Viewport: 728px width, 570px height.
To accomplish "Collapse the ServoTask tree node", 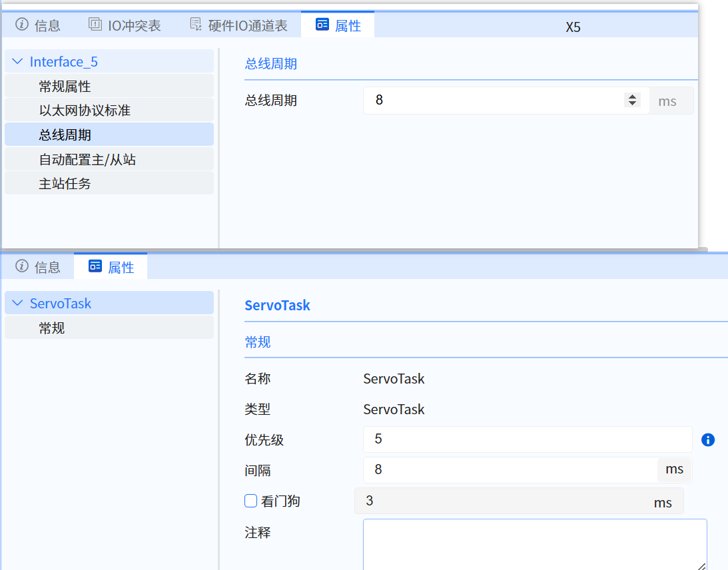I will pyautogui.click(x=17, y=304).
